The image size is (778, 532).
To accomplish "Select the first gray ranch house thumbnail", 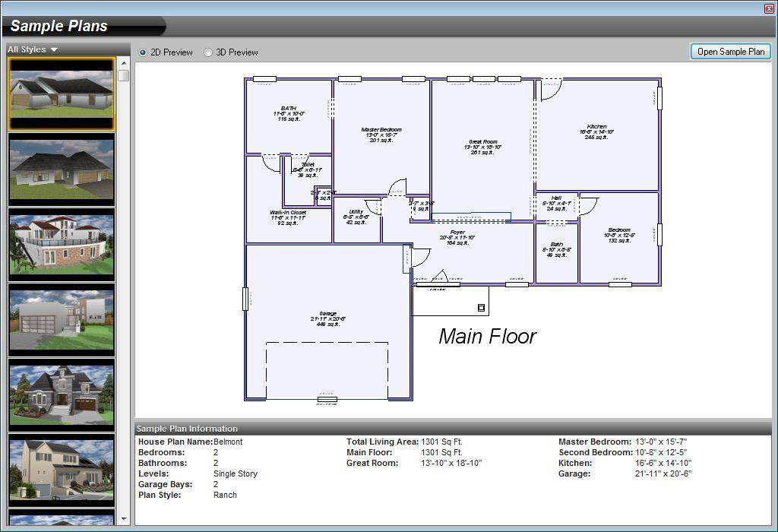I will click(x=62, y=93).
